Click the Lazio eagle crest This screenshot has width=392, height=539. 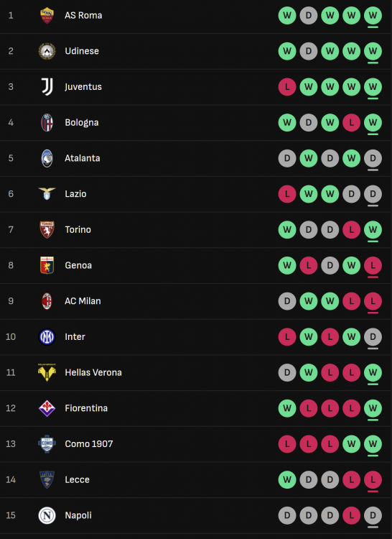click(47, 193)
